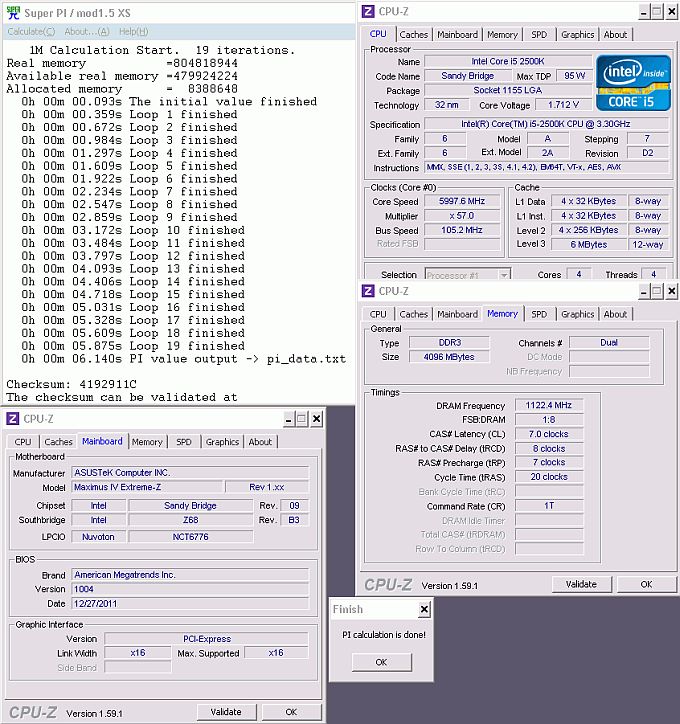This screenshot has height=724, width=680.
Task: Click the CPU-Z logo icon in Mainboard window
Action: pyautogui.click(x=12, y=419)
